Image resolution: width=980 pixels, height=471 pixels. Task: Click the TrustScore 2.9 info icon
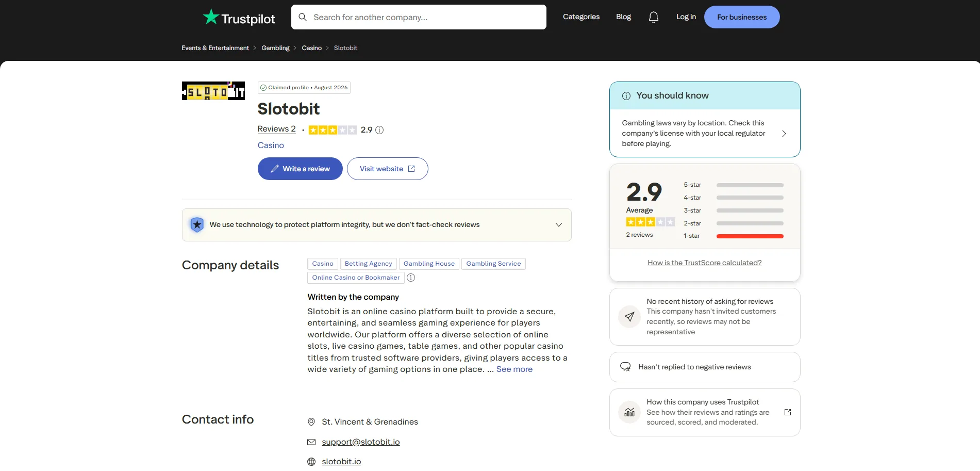379,130
